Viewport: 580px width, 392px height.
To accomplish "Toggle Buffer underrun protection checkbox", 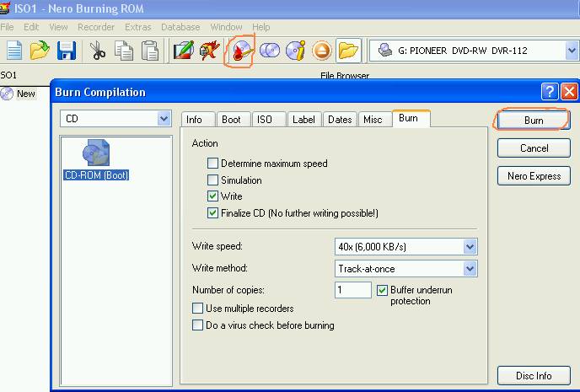I will click(x=382, y=290).
